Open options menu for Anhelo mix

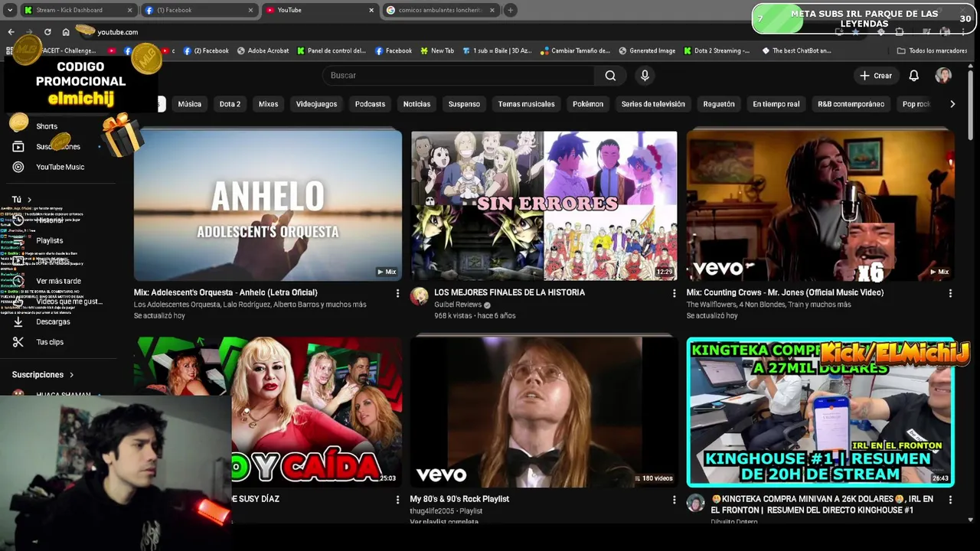pos(397,293)
